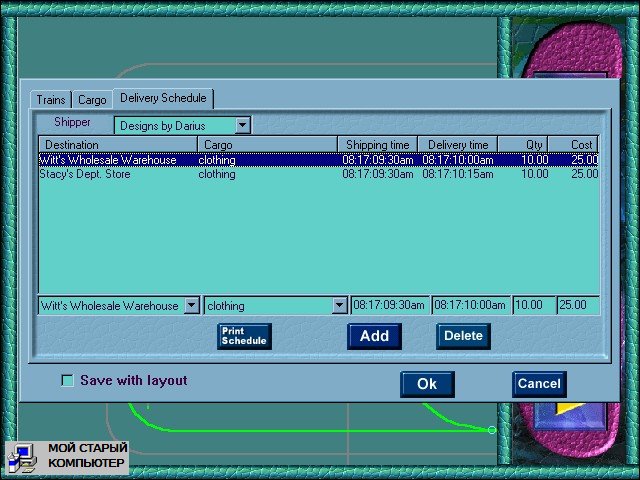
Task: Click the quantity field showing 10.00
Action: click(x=534, y=306)
